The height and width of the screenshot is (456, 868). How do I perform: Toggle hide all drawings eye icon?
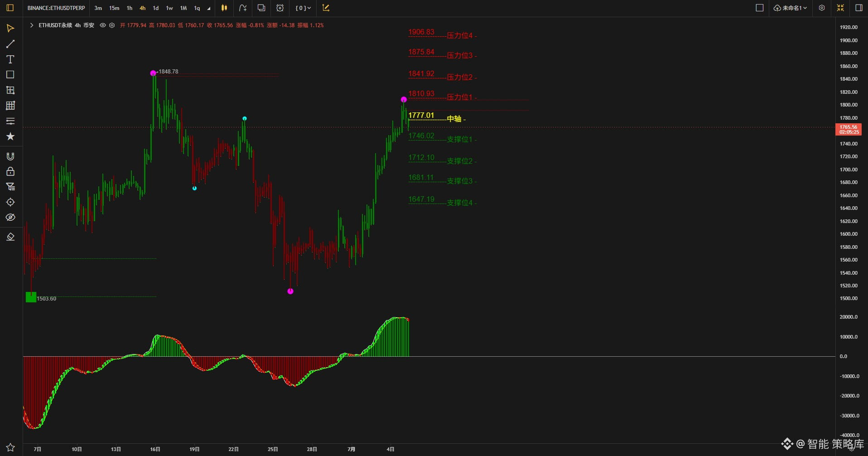[10, 218]
